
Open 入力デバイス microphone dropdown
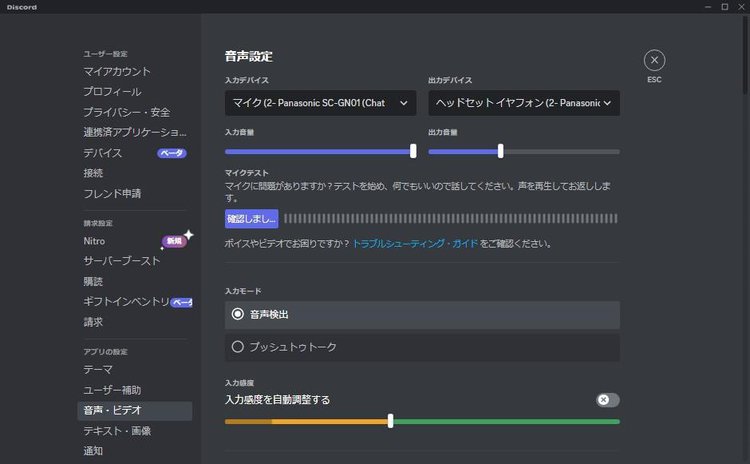click(320, 103)
